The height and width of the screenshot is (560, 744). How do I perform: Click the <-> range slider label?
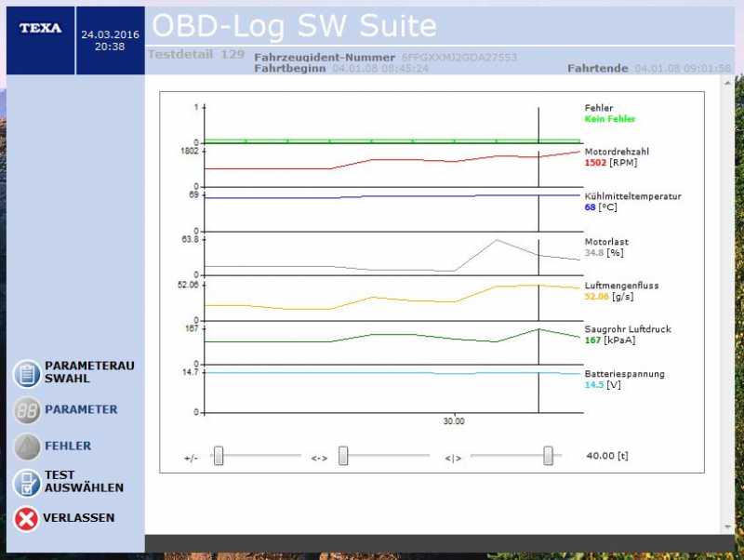[x=319, y=458]
